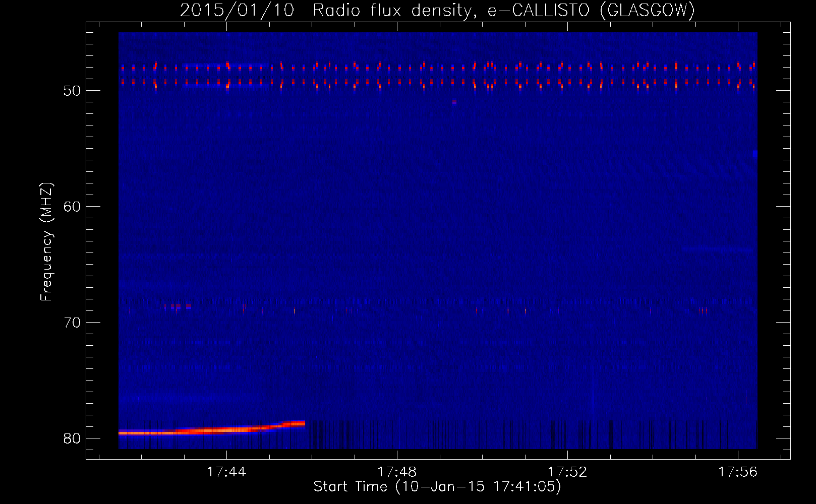The height and width of the screenshot is (504, 816).
Task: Click the plot title mentioning e-CALLISTO (GLASGOW)
Action: coord(437,10)
